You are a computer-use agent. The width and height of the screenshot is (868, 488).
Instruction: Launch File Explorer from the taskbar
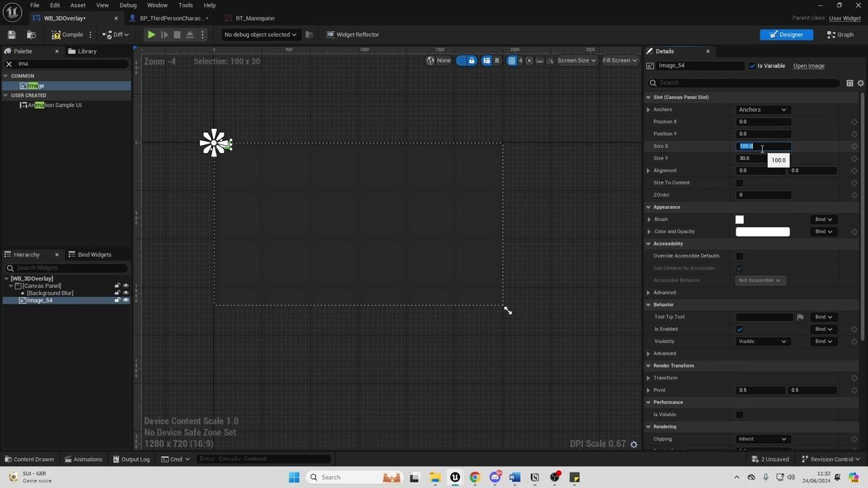(x=435, y=477)
